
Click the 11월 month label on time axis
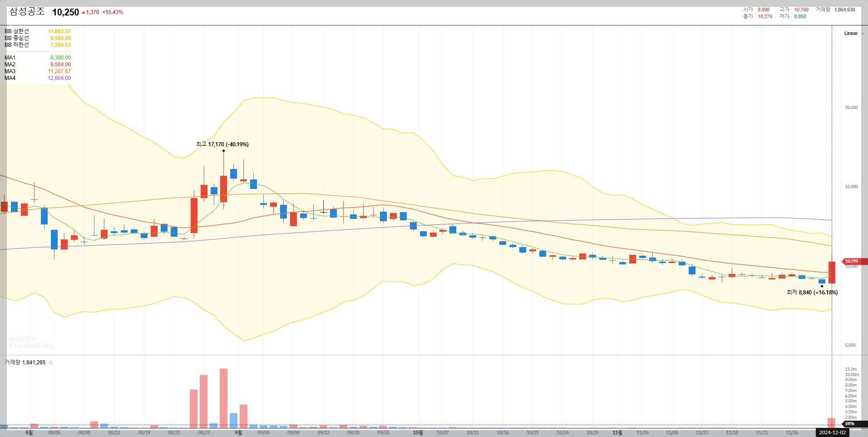pos(617,433)
